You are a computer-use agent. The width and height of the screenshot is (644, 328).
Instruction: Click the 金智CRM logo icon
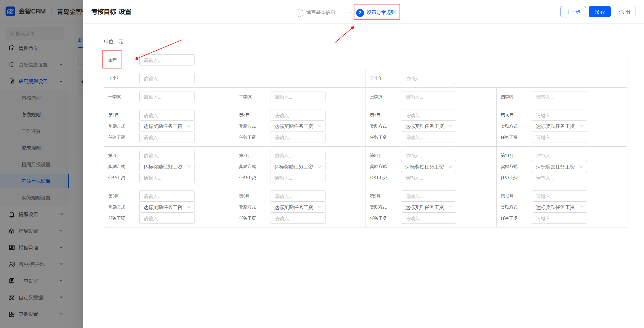coord(11,11)
